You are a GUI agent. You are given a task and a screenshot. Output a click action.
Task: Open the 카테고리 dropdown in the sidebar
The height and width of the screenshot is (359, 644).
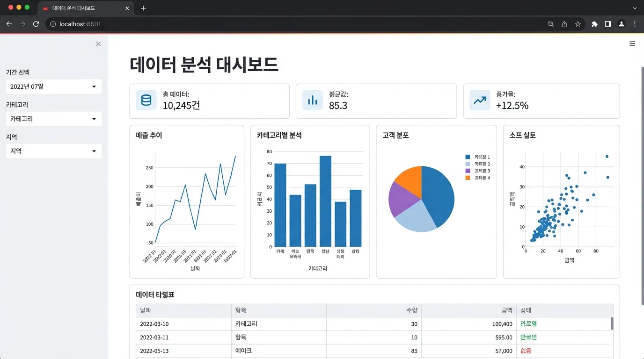pyautogui.click(x=53, y=119)
